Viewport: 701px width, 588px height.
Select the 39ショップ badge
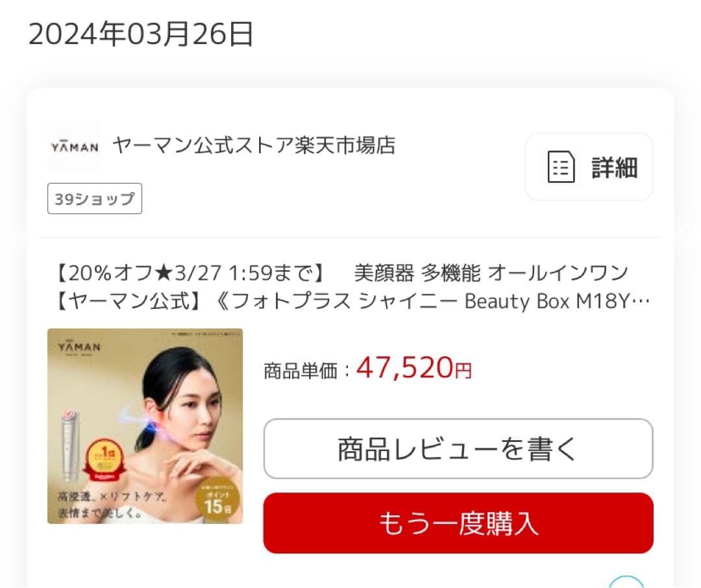click(x=95, y=199)
